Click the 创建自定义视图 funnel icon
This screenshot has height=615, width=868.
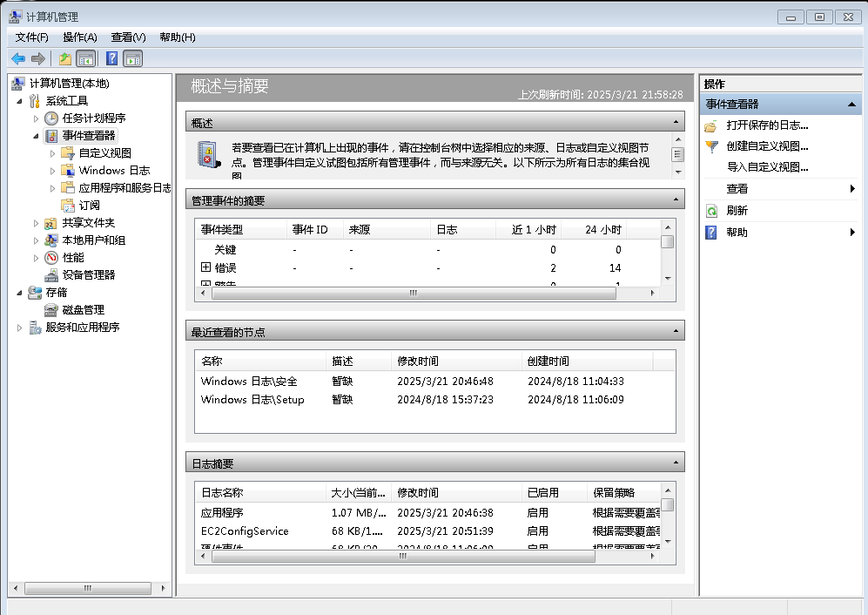(711, 146)
